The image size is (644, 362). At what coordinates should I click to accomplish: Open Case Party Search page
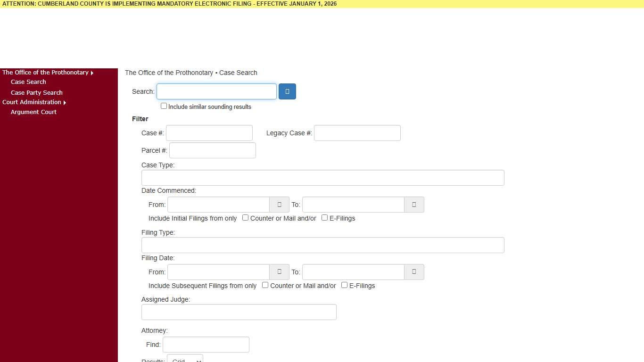pos(37,93)
